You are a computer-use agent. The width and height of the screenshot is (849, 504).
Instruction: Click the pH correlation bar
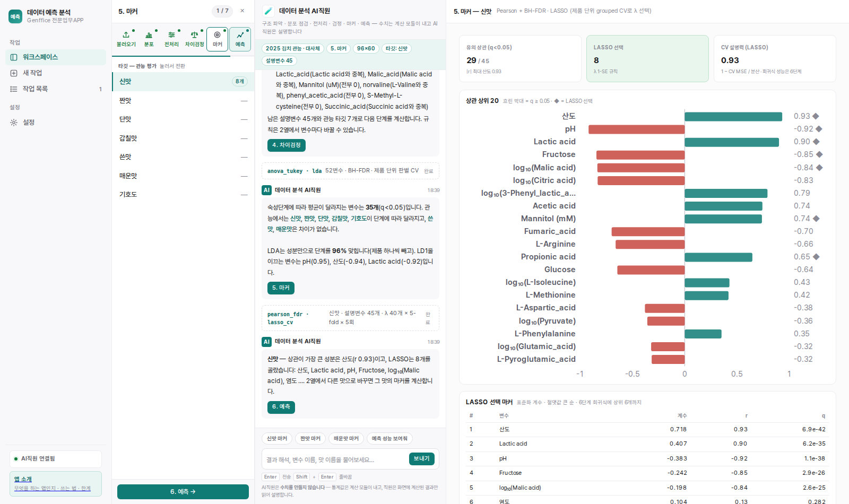636,129
